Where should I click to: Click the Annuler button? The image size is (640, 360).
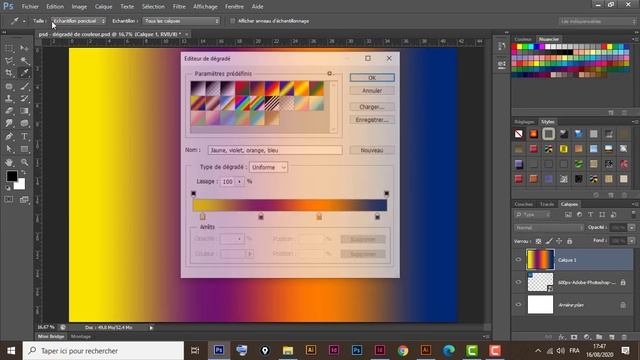[x=372, y=91]
